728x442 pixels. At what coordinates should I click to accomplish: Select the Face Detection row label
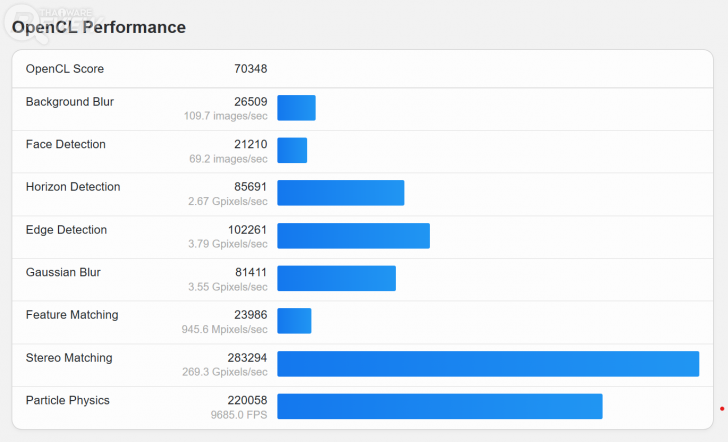tap(65, 144)
